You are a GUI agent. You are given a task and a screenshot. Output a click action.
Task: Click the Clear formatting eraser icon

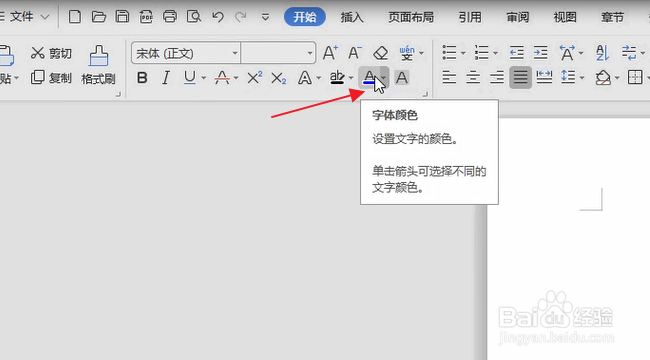[x=380, y=53]
